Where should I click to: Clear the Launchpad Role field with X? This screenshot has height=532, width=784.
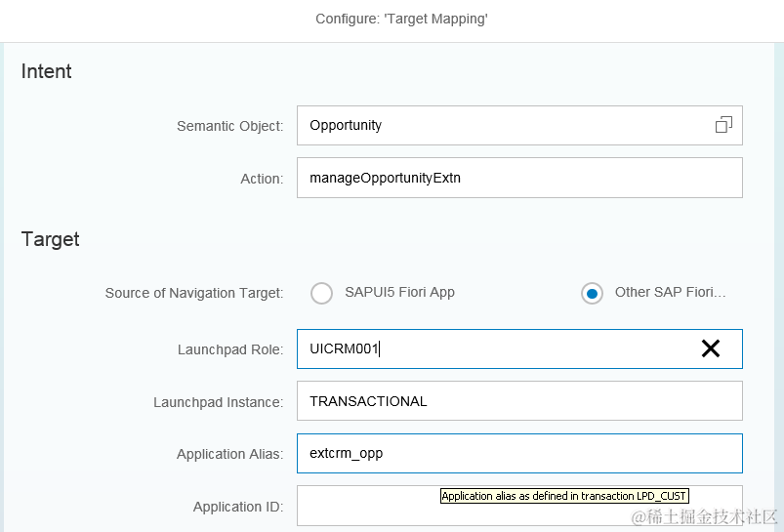point(711,348)
